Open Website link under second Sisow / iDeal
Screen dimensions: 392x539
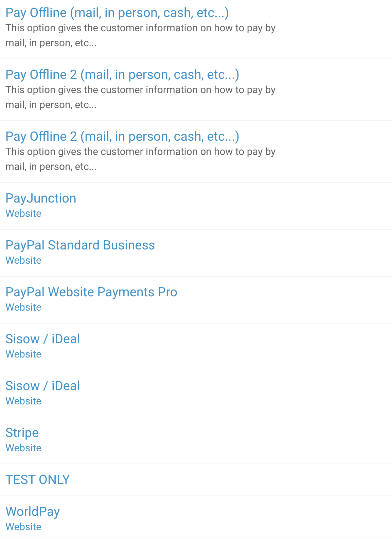tap(23, 401)
